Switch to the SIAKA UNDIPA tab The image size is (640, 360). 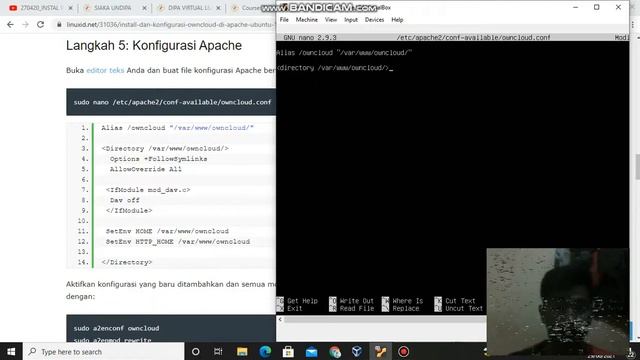tap(112, 8)
